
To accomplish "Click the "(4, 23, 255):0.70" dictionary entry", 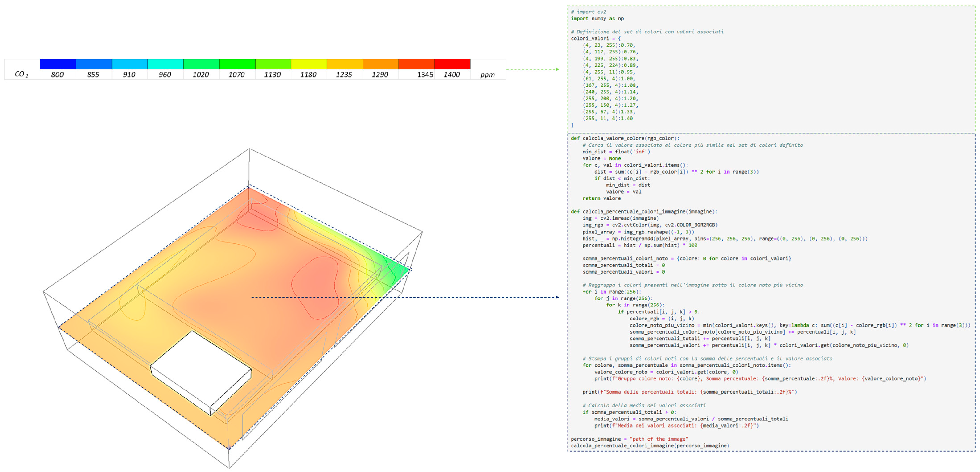I will [x=609, y=45].
